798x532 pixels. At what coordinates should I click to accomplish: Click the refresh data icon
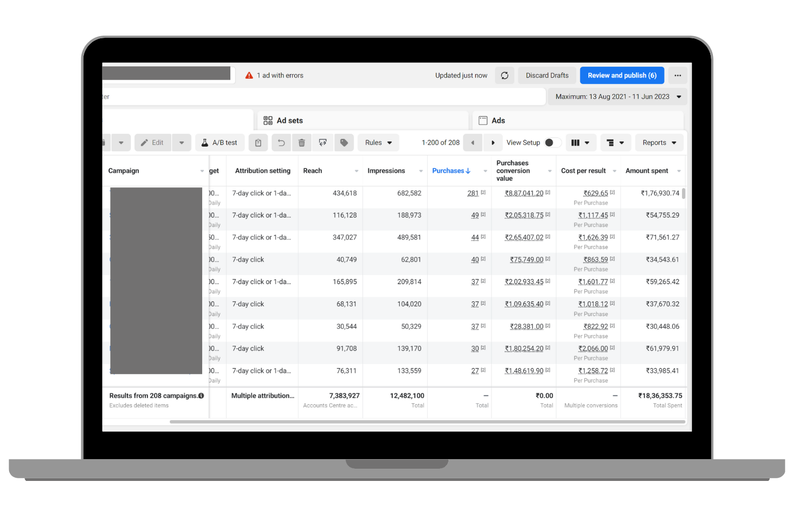(504, 76)
